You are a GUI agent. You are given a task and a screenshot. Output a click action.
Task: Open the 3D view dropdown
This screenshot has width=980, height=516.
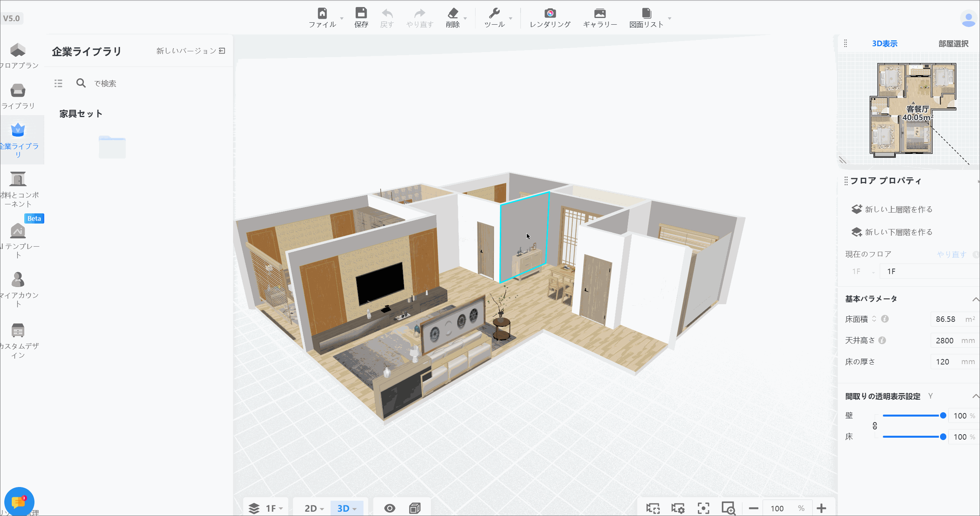pos(347,508)
